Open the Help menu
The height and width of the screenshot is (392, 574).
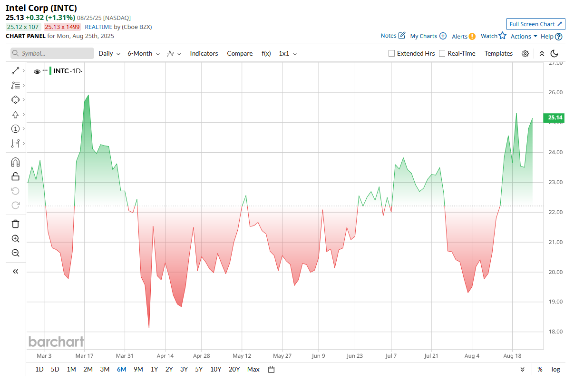(552, 36)
